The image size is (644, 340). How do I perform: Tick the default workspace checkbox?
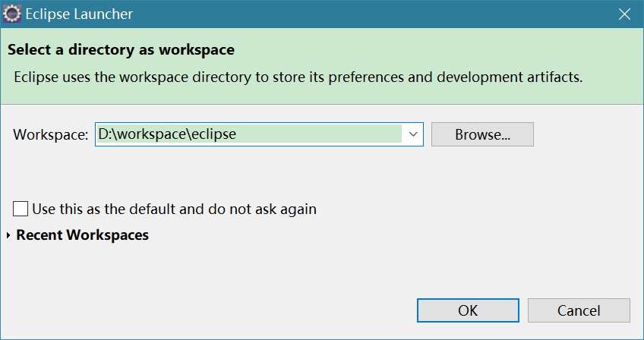[21, 209]
